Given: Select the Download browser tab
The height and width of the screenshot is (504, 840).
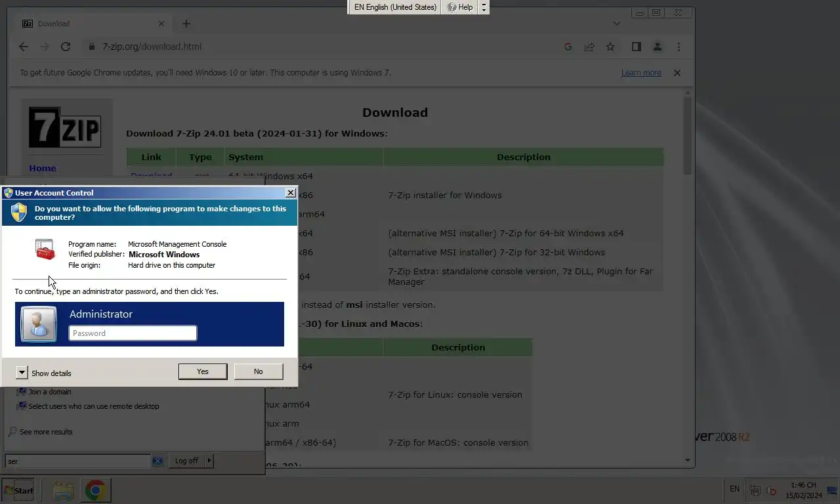Looking at the screenshot, I should click(x=94, y=24).
